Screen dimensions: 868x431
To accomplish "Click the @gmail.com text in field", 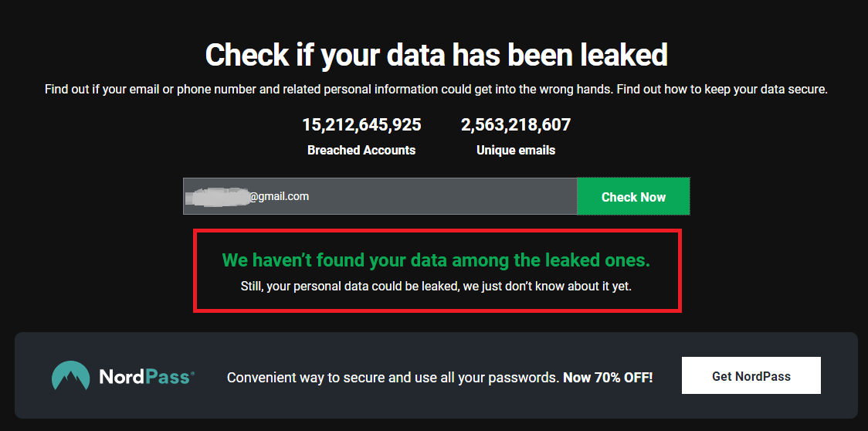I will 279,196.
